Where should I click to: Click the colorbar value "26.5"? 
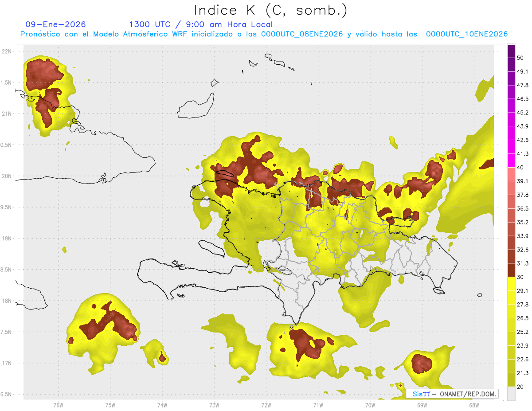[x=523, y=318]
